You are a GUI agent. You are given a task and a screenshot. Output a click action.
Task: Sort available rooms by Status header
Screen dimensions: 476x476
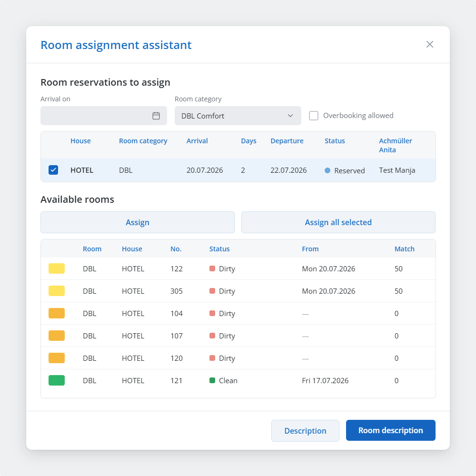click(219, 249)
